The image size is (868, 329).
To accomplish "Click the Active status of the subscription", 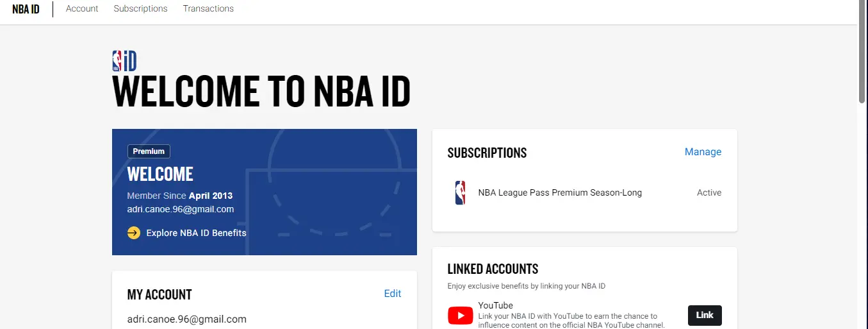I will 709,192.
